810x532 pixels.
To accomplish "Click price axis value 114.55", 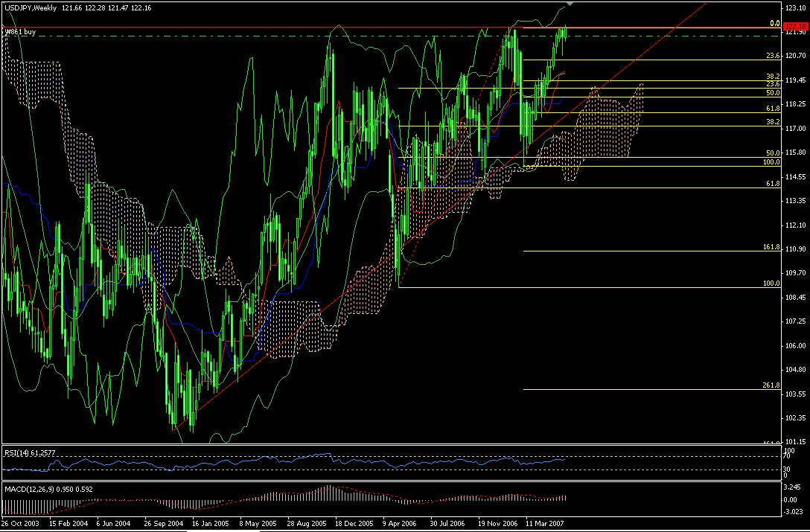I will point(794,176).
